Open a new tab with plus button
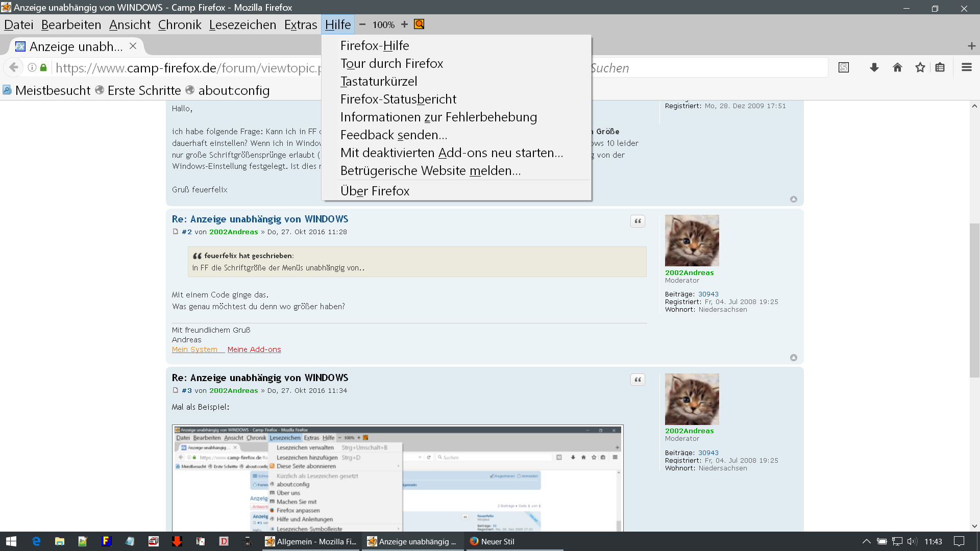Viewport: 980px width, 551px height. [x=971, y=46]
